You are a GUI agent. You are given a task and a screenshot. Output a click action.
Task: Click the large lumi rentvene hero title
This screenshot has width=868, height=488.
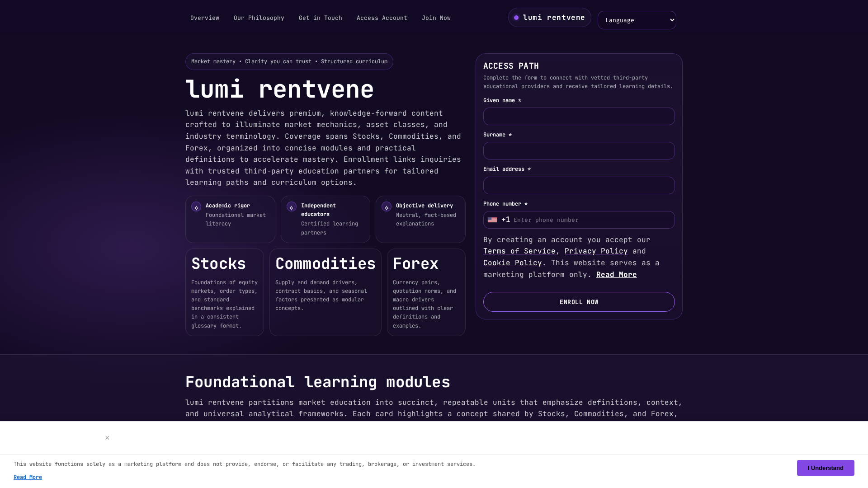(x=279, y=89)
